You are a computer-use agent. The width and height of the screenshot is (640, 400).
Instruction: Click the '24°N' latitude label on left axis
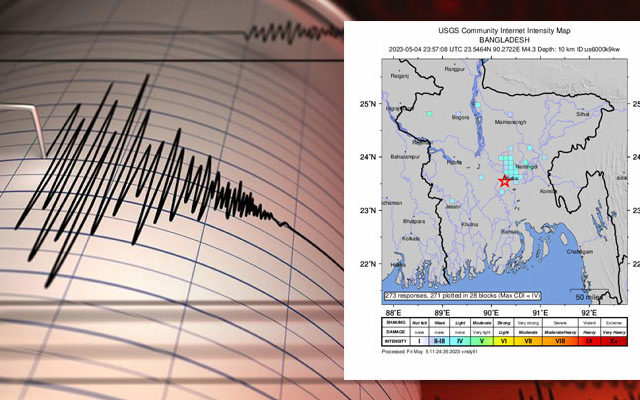pos(368,157)
